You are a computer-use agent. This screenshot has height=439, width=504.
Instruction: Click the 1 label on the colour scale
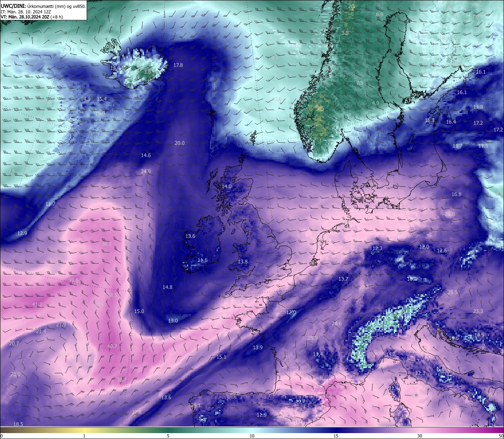click(84, 436)
